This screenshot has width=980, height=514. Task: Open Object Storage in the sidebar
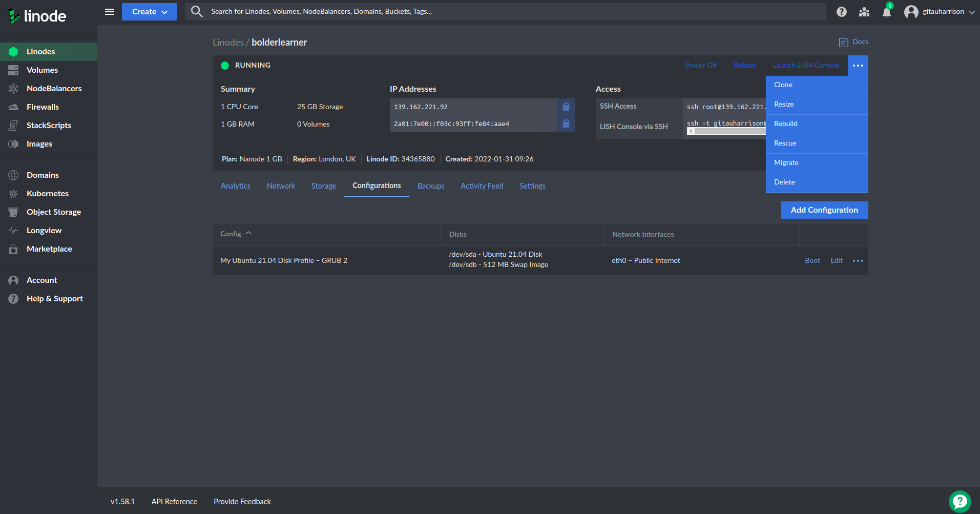49,212
